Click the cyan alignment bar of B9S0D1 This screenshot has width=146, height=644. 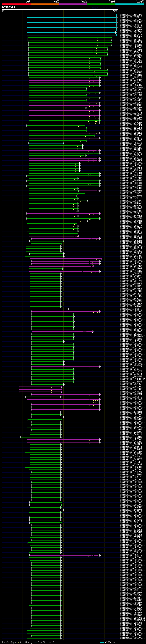click(72, 15)
